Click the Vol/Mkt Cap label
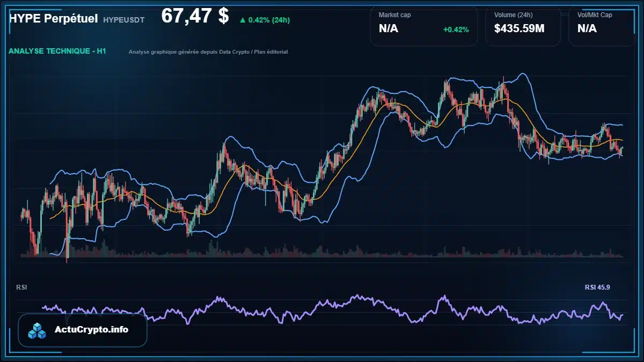Viewport: 644px width, 362px height. (x=595, y=15)
